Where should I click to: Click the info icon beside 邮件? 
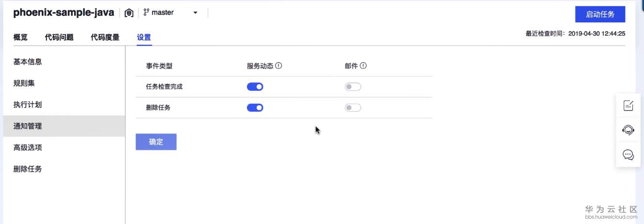coord(363,66)
